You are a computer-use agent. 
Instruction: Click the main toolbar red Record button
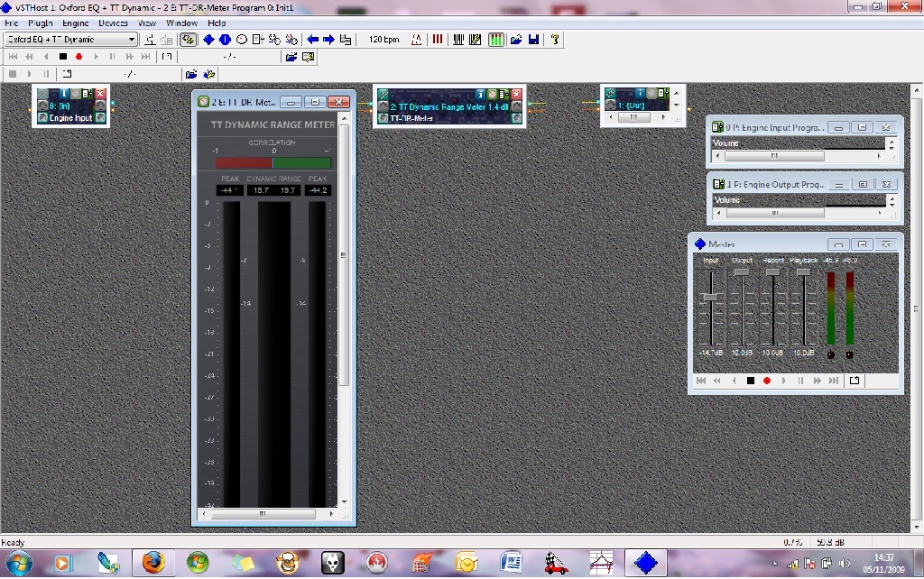pos(79,57)
